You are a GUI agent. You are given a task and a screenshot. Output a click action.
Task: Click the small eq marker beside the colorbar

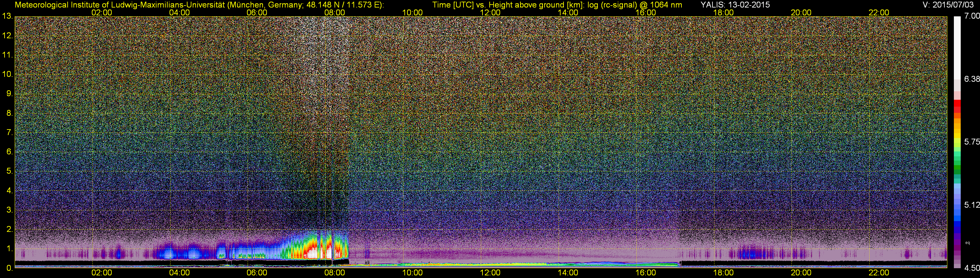pyautogui.click(x=968, y=243)
